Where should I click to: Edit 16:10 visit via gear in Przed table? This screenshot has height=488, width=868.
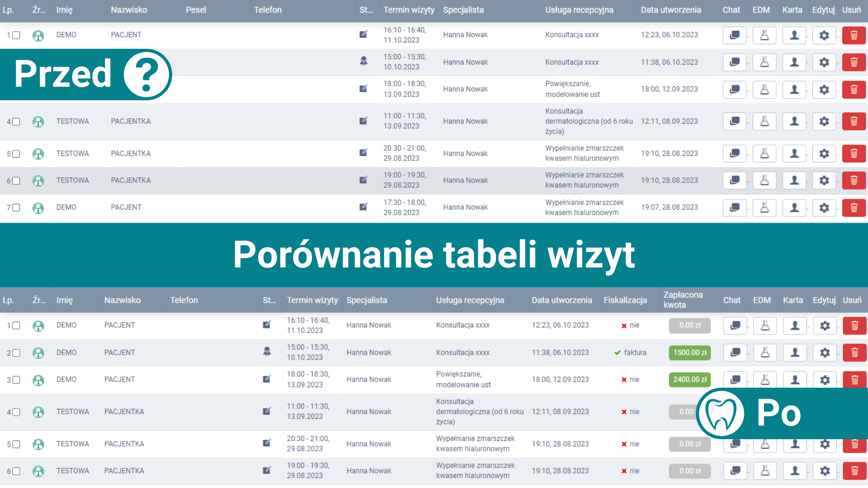pyautogui.click(x=824, y=35)
